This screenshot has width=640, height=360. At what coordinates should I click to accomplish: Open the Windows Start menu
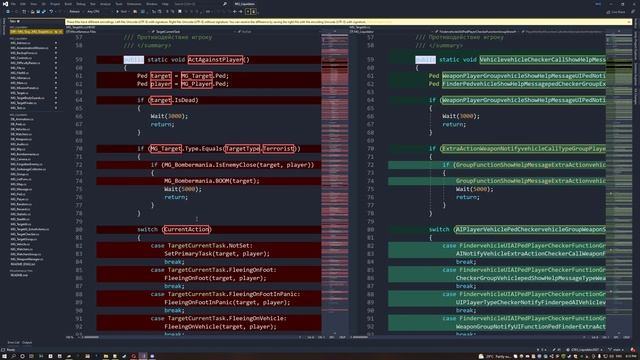4,356
